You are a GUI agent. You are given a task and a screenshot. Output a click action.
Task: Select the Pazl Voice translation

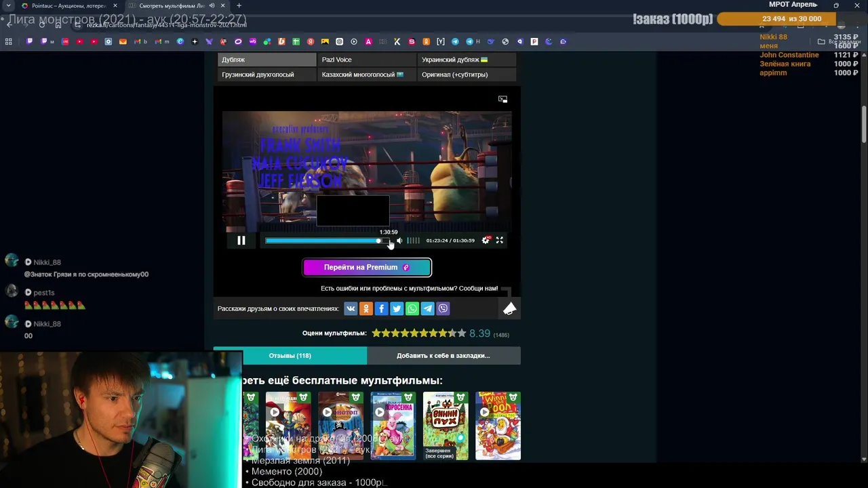[x=367, y=60]
